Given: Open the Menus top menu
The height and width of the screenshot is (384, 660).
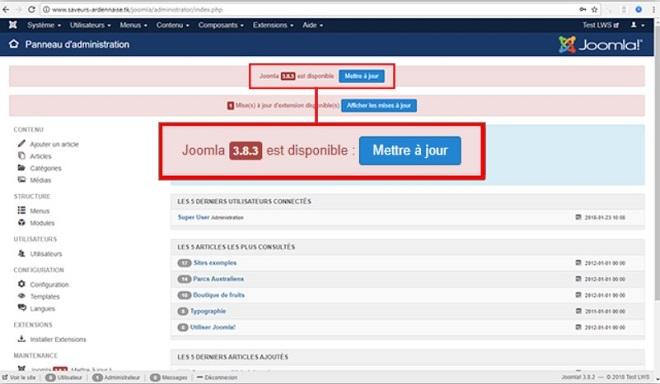Looking at the screenshot, I should pyautogui.click(x=133, y=25).
